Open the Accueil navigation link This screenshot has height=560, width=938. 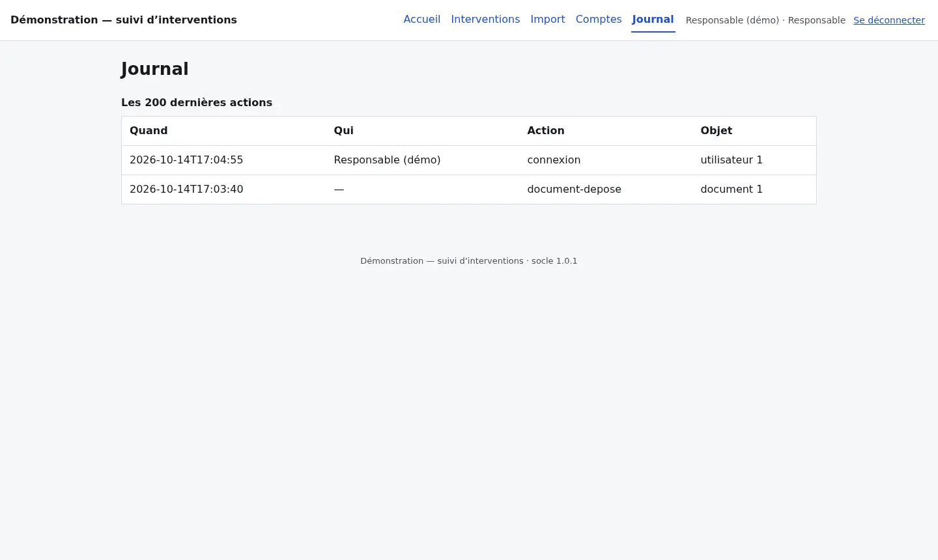coord(421,20)
